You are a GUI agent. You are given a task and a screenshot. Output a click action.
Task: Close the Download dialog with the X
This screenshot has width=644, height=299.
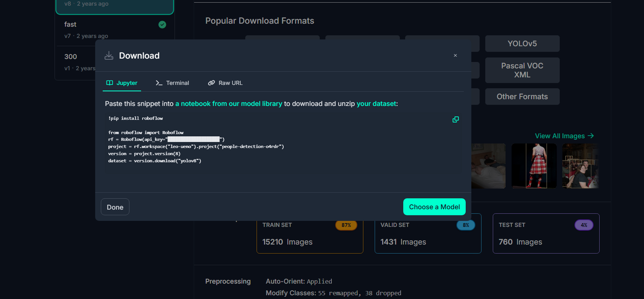(x=455, y=56)
